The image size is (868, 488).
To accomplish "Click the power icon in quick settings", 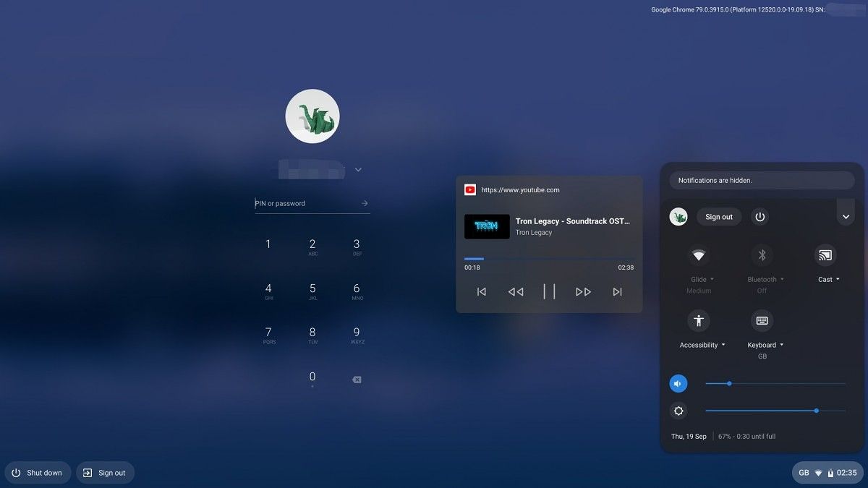I will pos(759,217).
